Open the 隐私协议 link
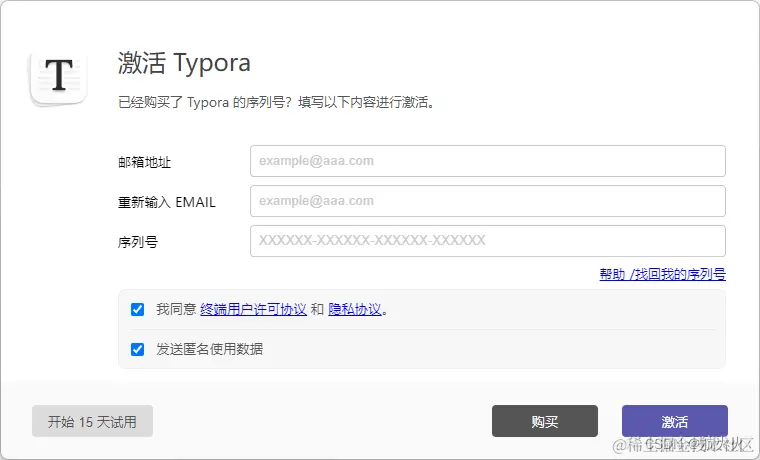 pyautogui.click(x=355, y=309)
